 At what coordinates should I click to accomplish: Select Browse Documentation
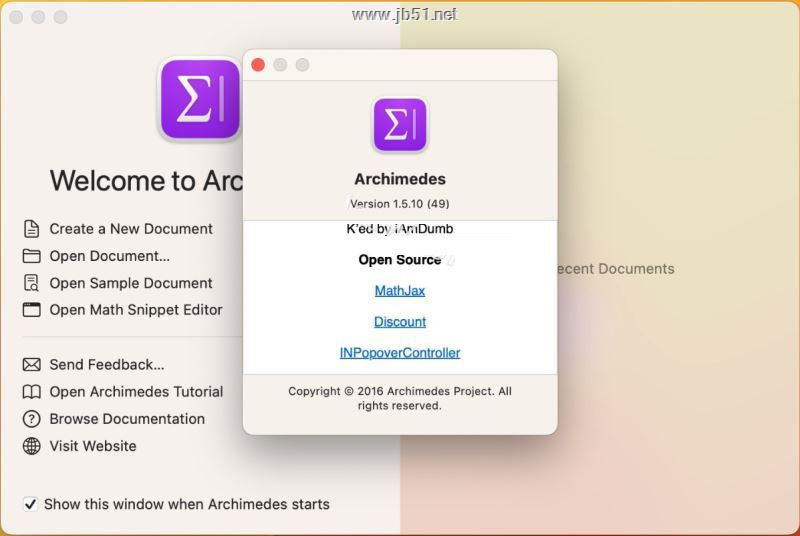(x=127, y=419)
